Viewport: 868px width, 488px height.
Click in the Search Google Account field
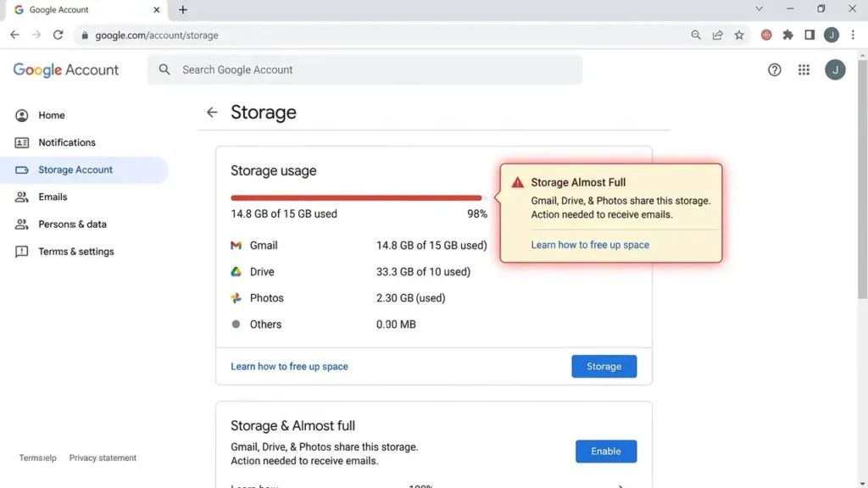coord(364,69)
